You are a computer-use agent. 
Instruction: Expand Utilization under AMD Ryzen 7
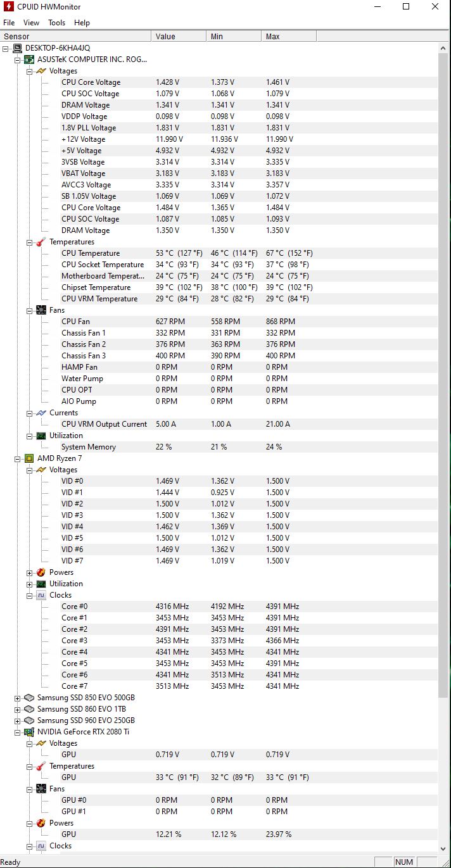30,584
